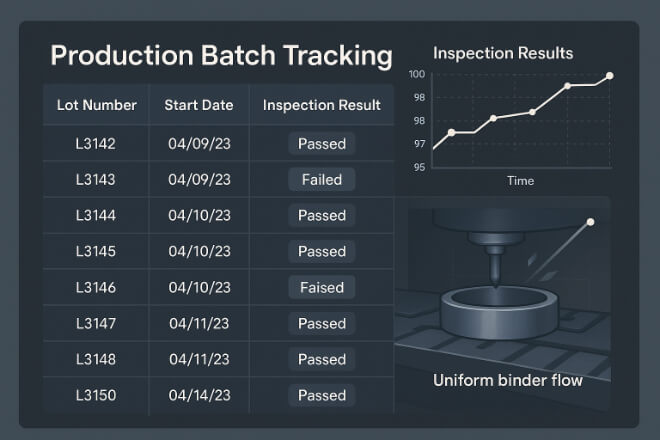Image resolution: width=660 pixels, height=440 pixels.
Task: Click the Uniform binder flow caption
Action: [507, 381]
